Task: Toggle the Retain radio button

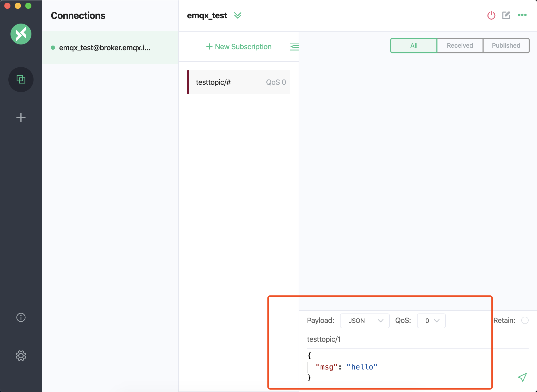Action: pyautogui.click(x=525, y=320)
